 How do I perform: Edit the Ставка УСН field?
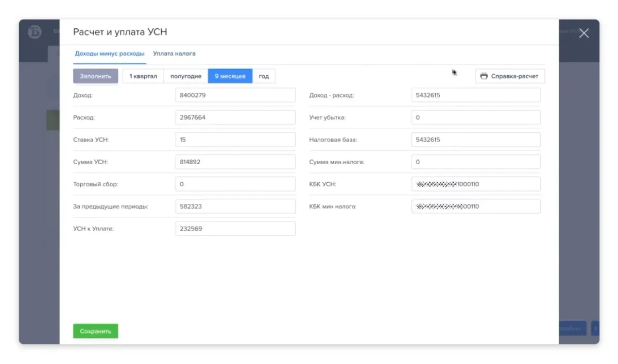coord(235,140)
